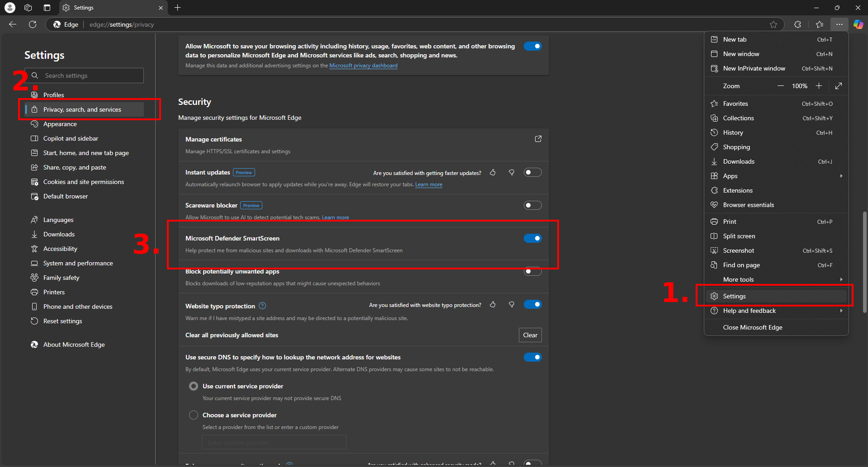The image size is (868, 467).
Task: Choose New InPrivate window menu item
Action: click(776, 68)
